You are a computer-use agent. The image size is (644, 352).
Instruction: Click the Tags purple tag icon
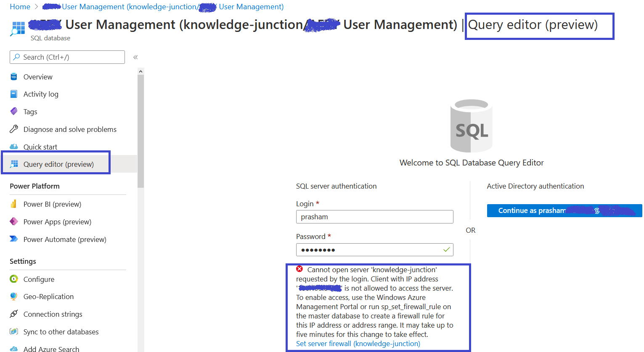[x=14, y=111]
